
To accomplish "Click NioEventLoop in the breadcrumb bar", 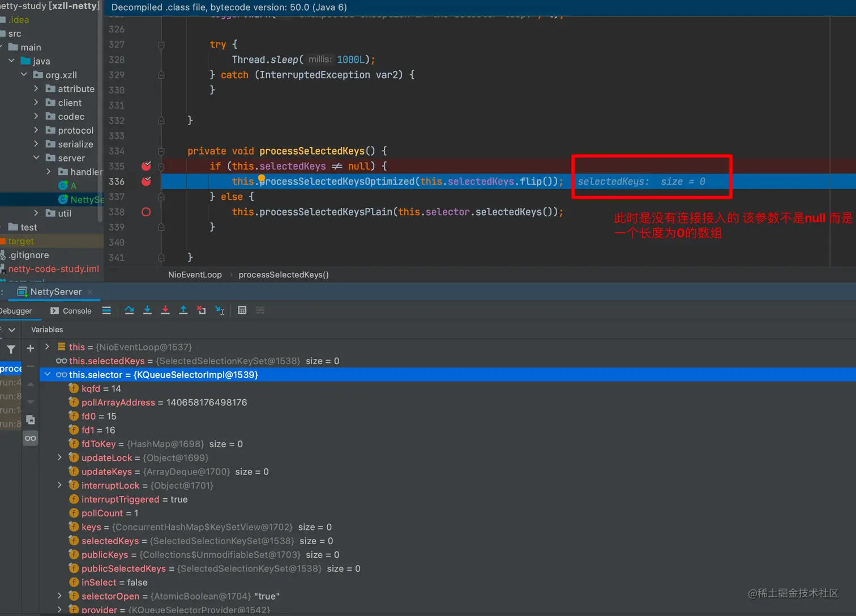I will tap(195, 275).
